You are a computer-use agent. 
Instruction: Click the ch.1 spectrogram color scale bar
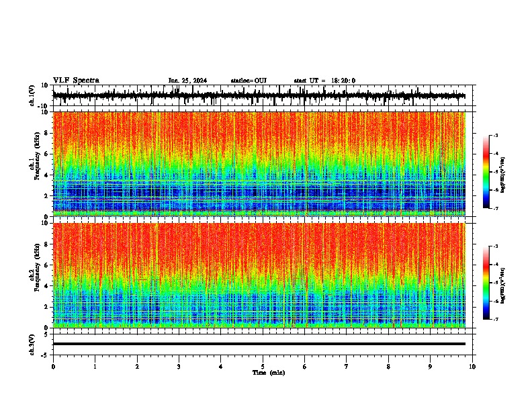pos(486,172)
